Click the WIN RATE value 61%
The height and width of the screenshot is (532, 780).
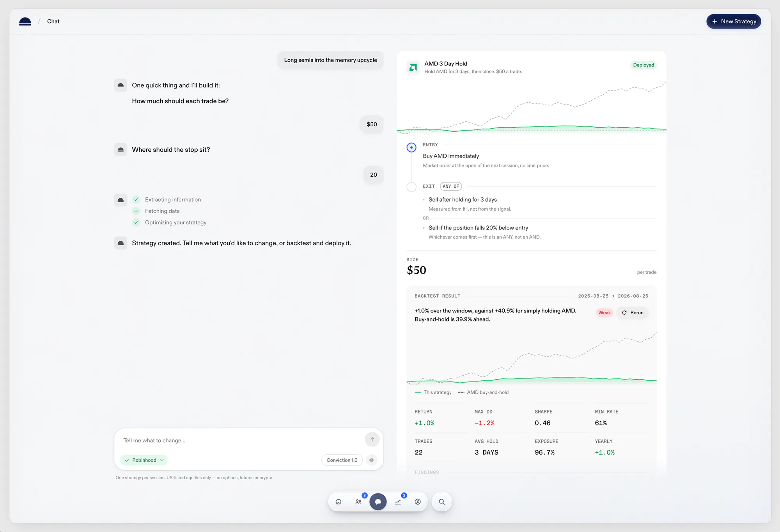click(601, 423)
